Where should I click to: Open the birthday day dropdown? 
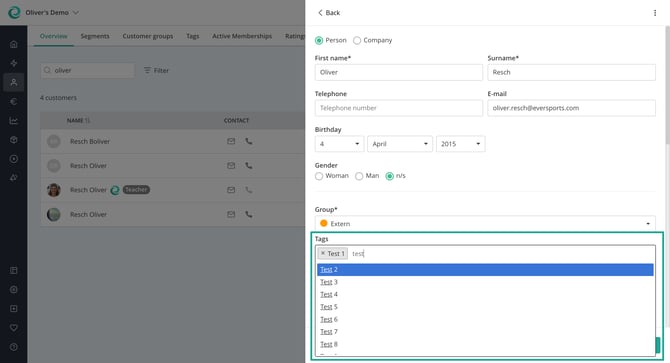click(x=339, y=144)
